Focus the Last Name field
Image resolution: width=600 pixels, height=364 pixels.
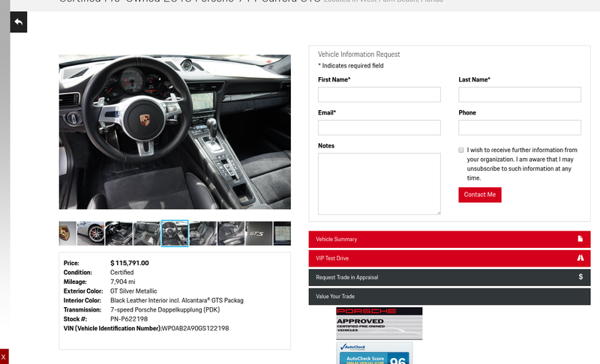(520, 94)
